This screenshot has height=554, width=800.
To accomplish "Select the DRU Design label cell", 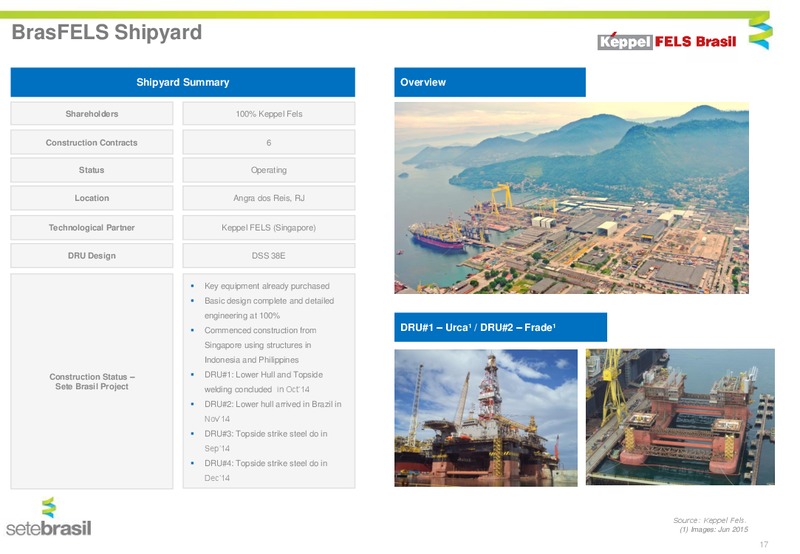I will click(x=92, y=256).
